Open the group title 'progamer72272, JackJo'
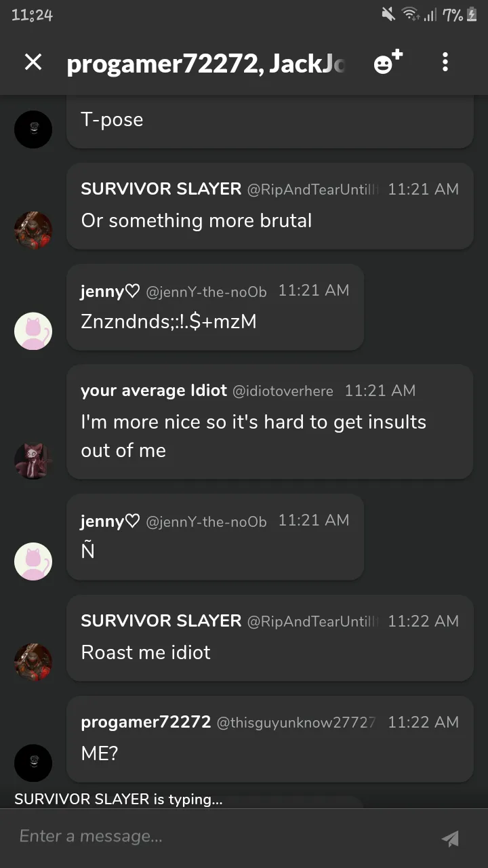 click(206, 63)
